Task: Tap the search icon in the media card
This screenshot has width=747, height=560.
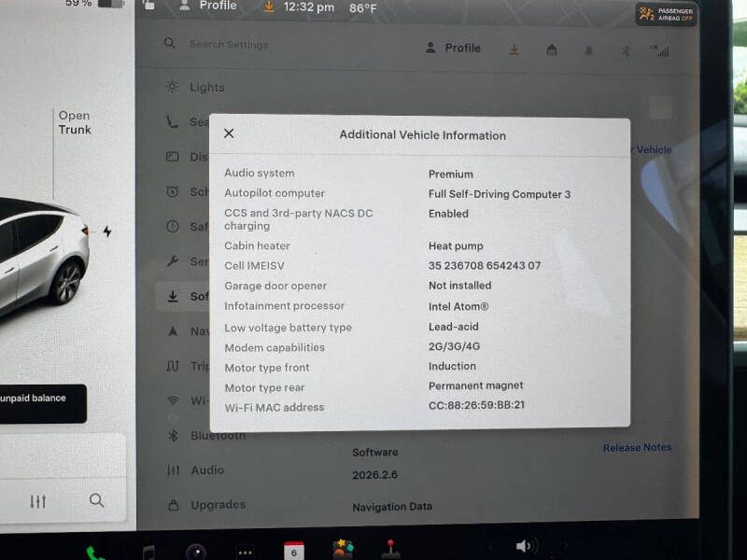Action: 96,500
